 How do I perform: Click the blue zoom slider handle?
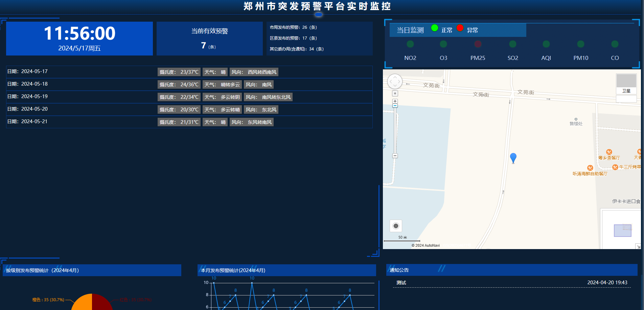pos(395,106)
